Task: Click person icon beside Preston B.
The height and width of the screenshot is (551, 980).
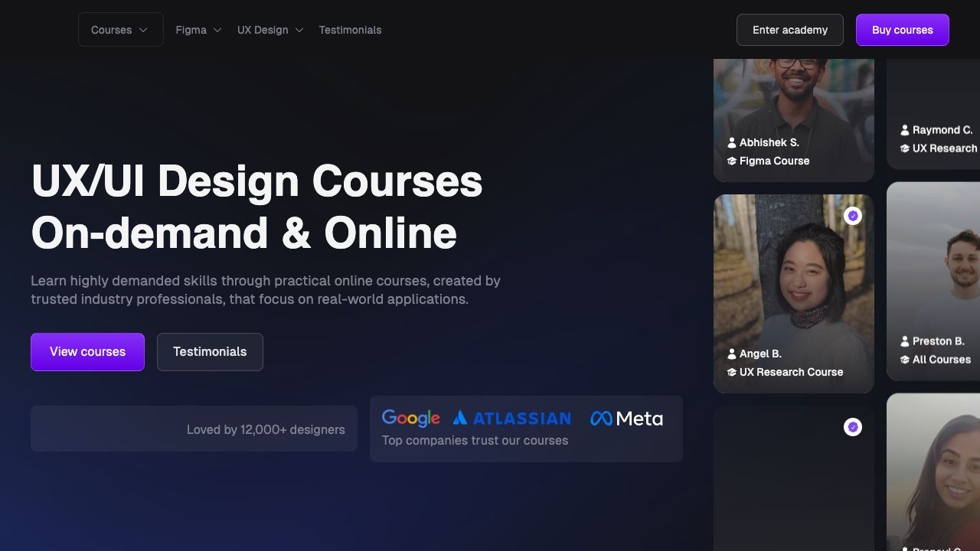Action: [x=905, y=341]
